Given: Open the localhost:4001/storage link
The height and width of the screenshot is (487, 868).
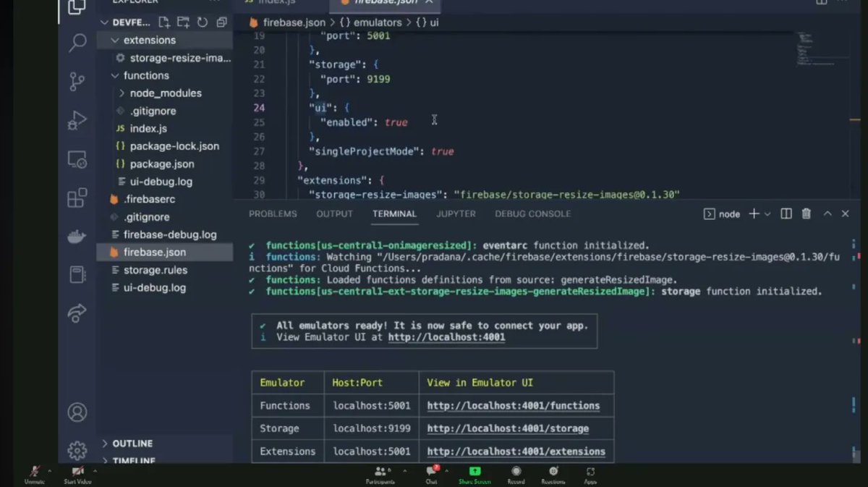Looking at the screenshot, I should tap(508, 428).
